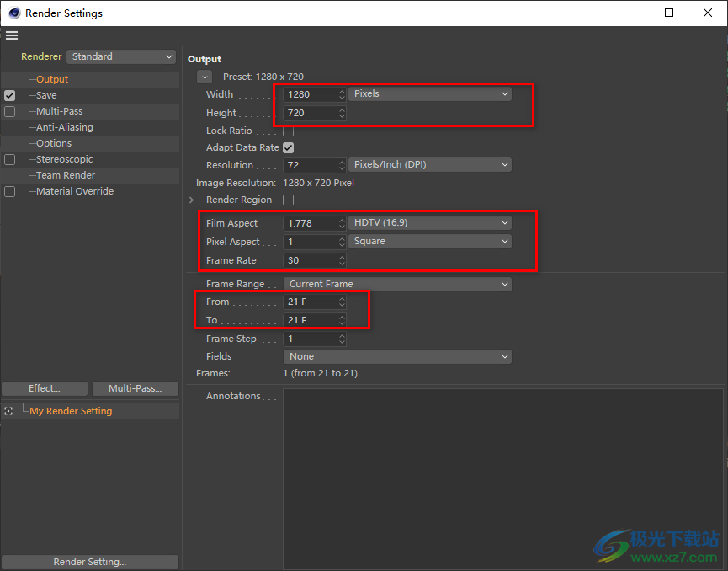Open the Pixels/Inch (DPI) dropdown

(430, 164)
